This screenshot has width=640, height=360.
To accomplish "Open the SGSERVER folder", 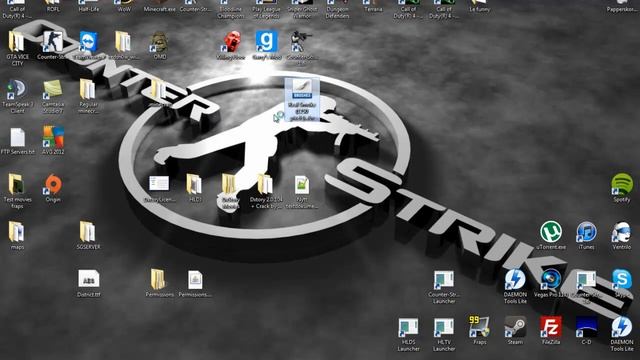I will click(x=88, y=232).
